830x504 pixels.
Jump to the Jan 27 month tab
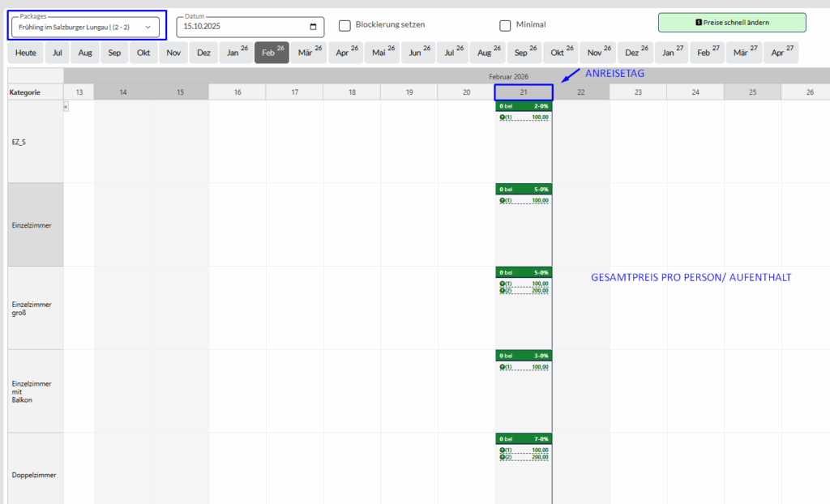point(673,53)
